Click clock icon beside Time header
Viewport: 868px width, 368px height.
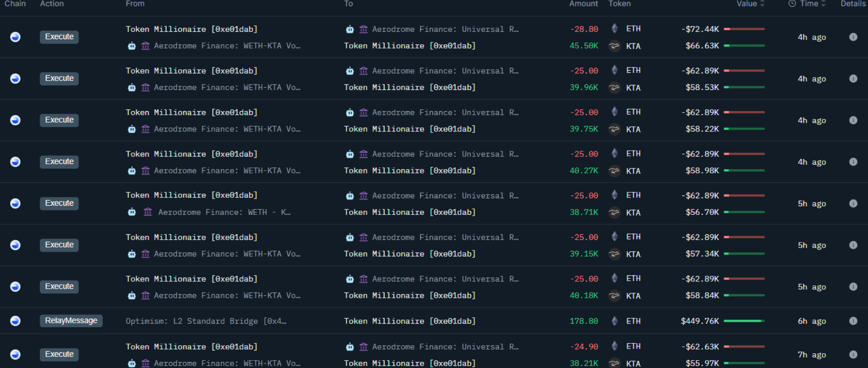click(x=792, y=4)
